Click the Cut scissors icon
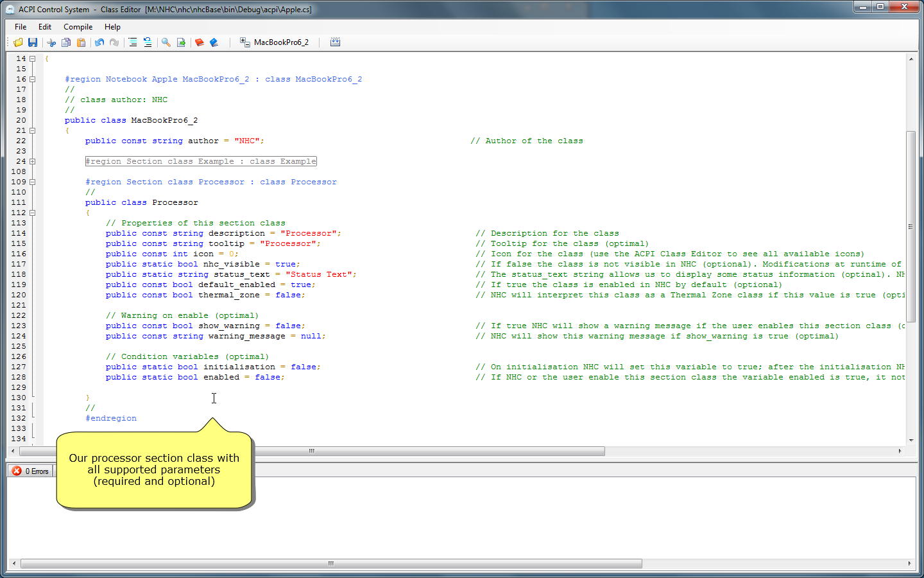 click(x=51, y=42)
